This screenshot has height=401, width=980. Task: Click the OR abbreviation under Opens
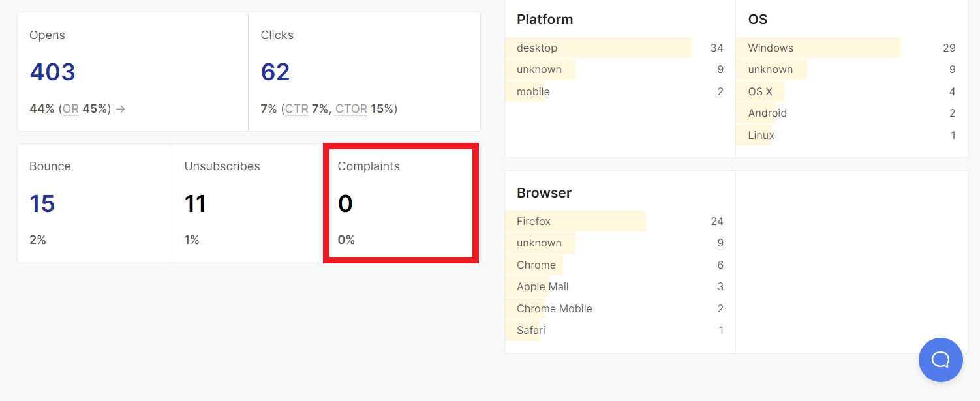(70, 109)
